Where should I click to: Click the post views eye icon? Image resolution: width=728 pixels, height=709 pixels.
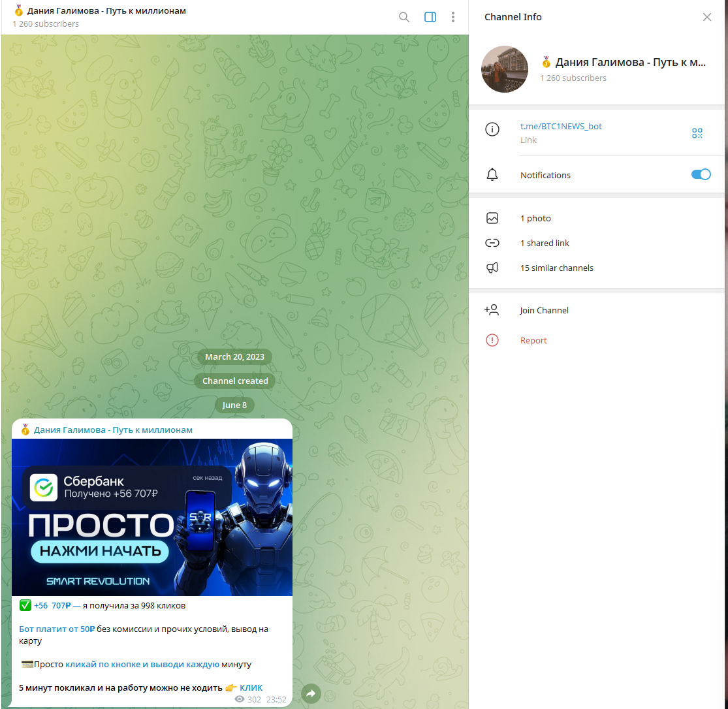(240, 699)
